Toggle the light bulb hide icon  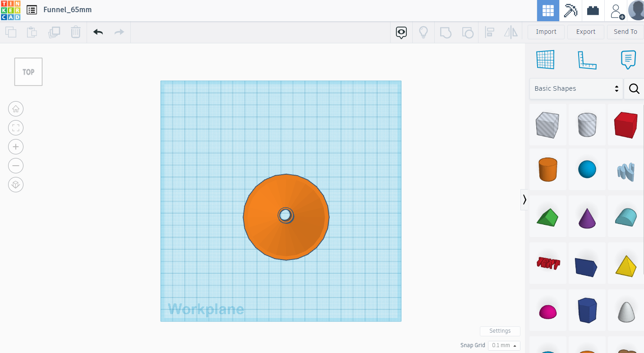click(423, 32)
